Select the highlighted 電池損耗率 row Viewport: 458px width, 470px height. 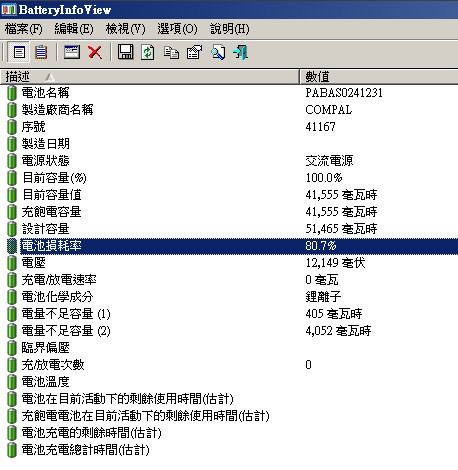229,246
